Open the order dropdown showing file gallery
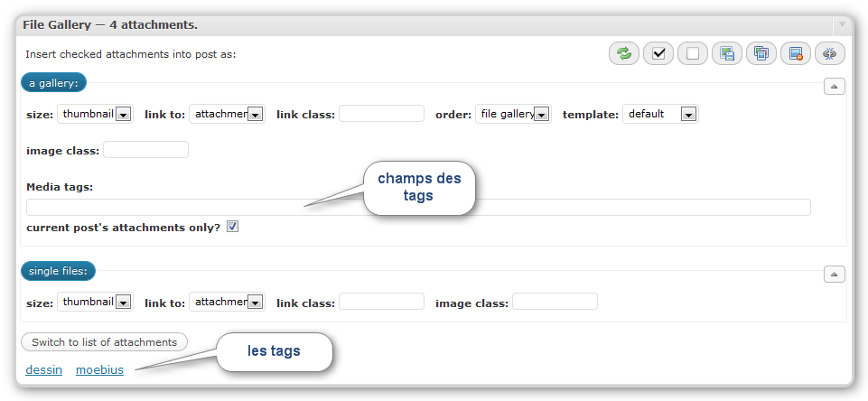This screenshot has width=868, height=401. tap(513, 114)
